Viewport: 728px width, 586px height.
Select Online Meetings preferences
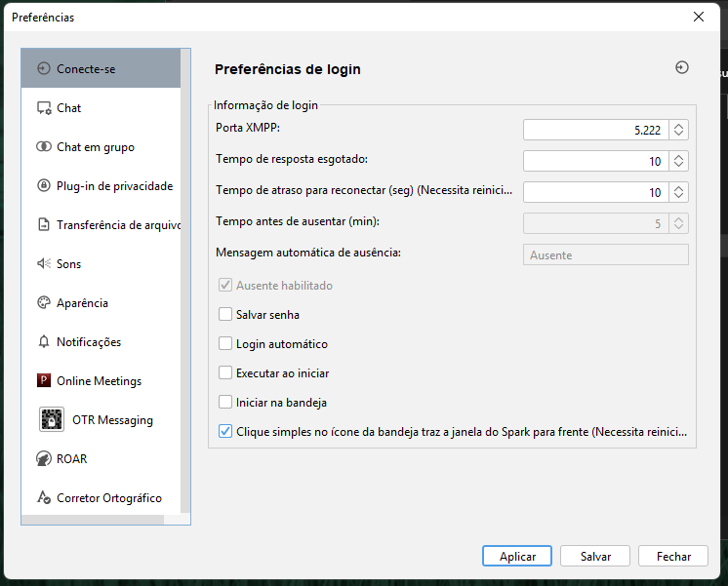[101, 380]
